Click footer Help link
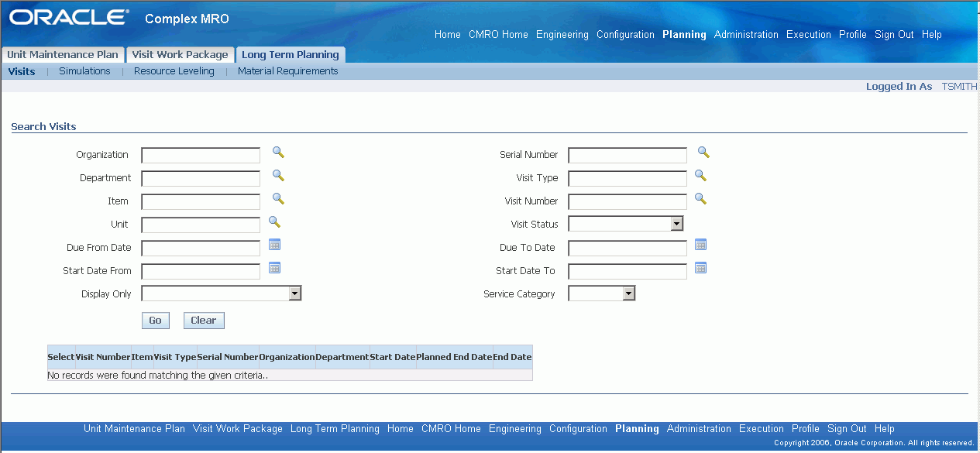The height and width of the screenshot is (453, 980). [885, 429]
